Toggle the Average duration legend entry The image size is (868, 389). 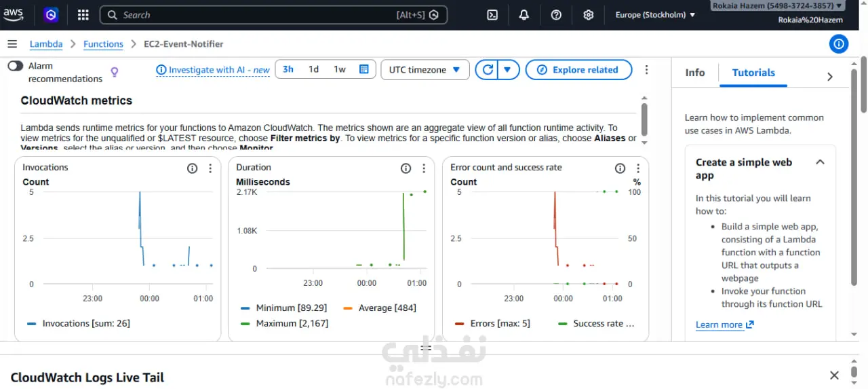click(380, 308)
